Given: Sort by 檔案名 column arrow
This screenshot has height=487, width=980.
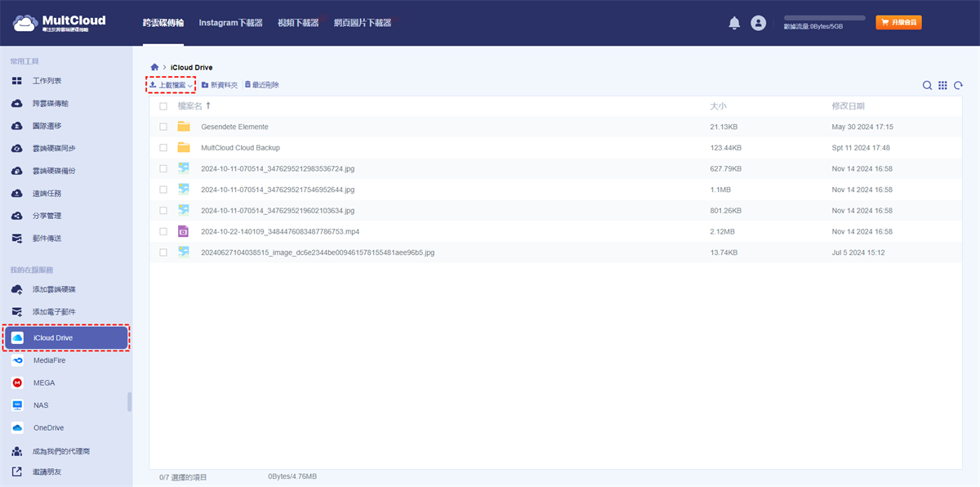Looking at the screenshot, I should (208, 106).
